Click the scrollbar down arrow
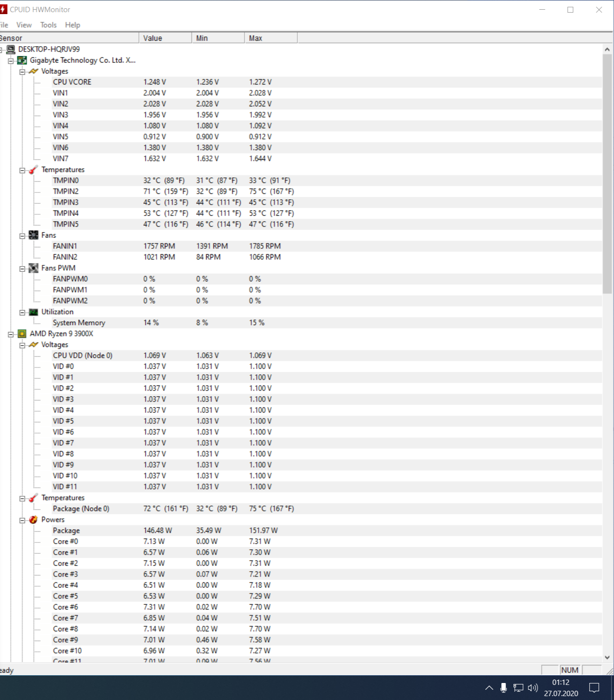Screen dimensions: 614x700 pyautogui.click(x=607, y=657)
